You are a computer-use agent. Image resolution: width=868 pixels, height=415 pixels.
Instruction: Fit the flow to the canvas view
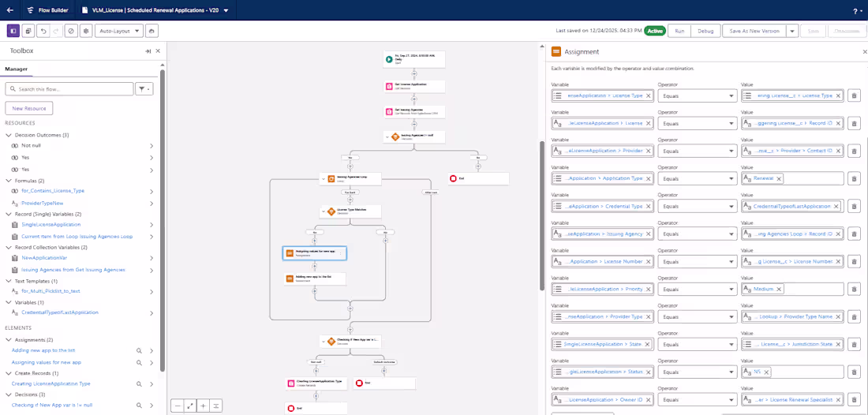[x=190, y=406]
